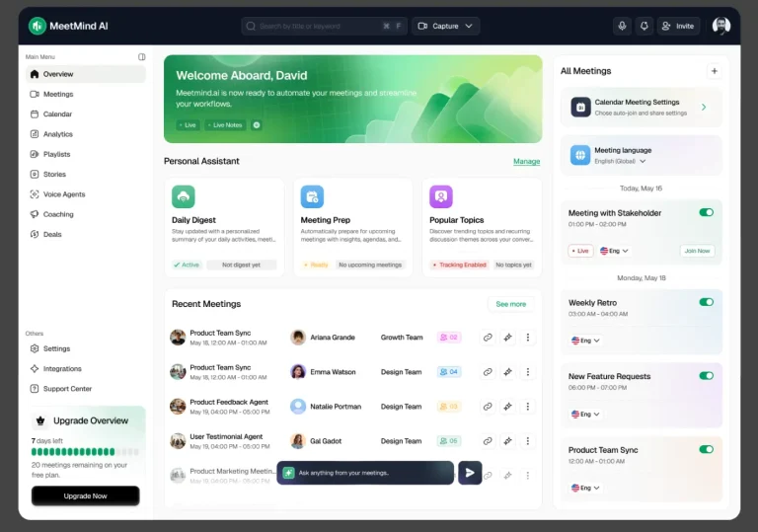Click the Ask anything from your meetings field
This screenshot has width=758, height=532.
coord(365,473)
